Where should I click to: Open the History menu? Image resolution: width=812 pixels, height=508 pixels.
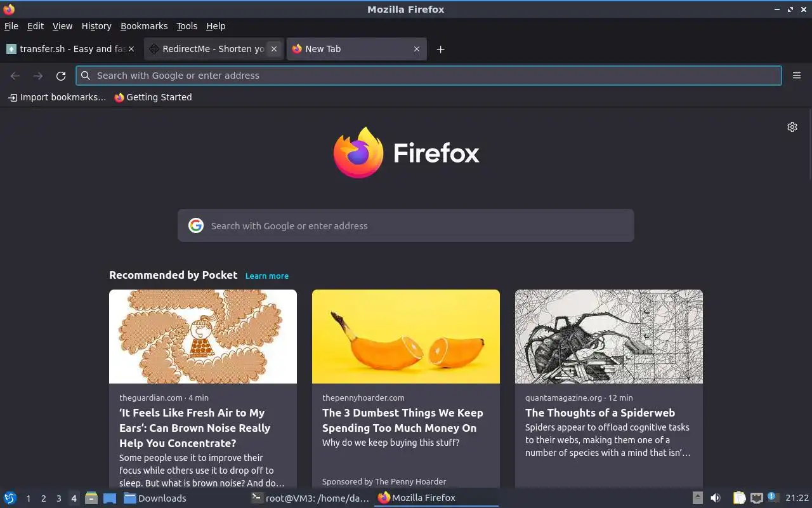pos(96,26)
